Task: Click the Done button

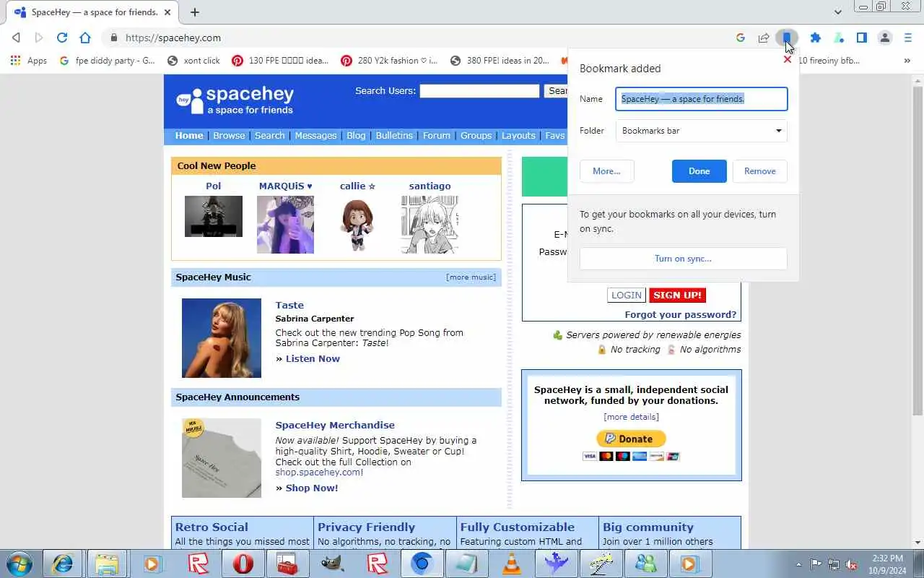Action: pos(699,171)
